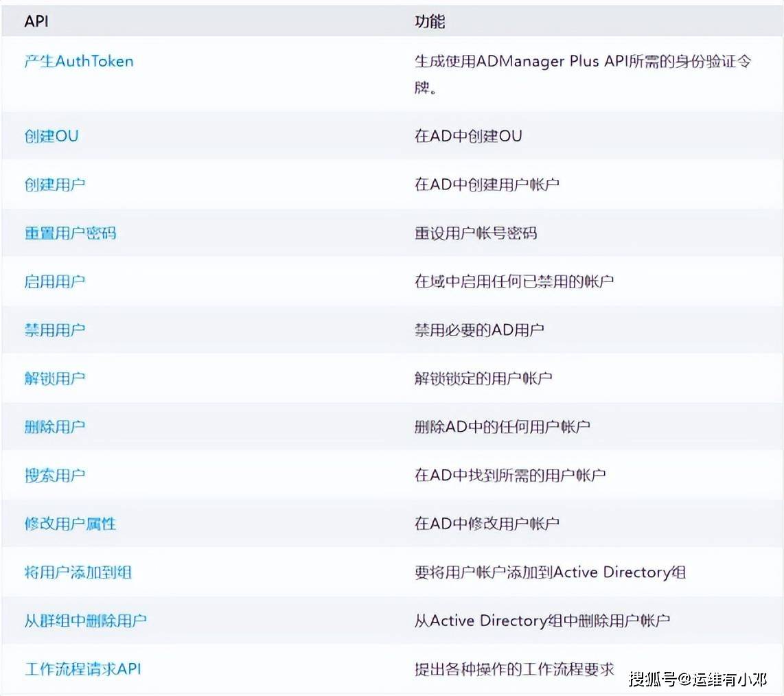784x696 pixels.
Task: Click the 解锁锁定的用户帐户 description cell
Action: tap(483, 378)
